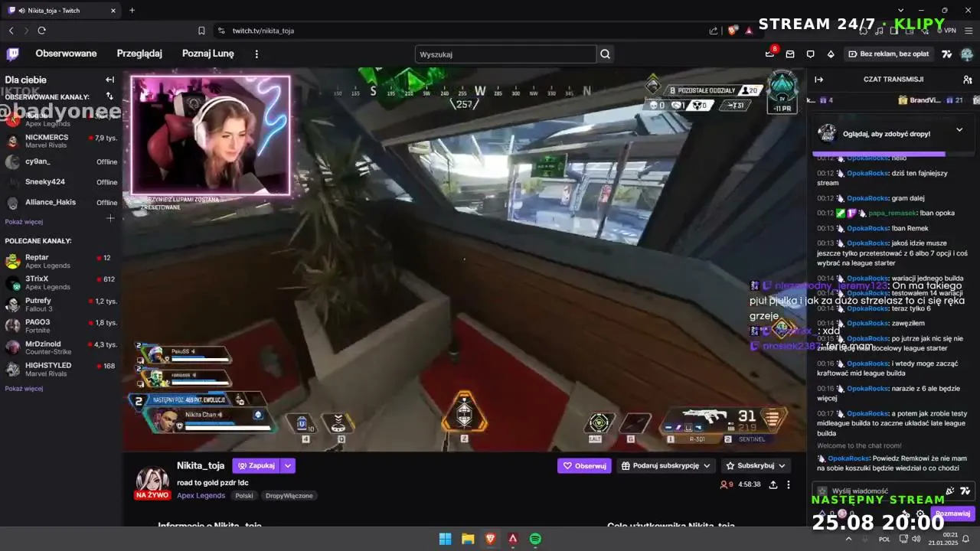Open Reptar recommended channel
The width and height of the screenshot is (980, 551).
[x=61, y=261]
